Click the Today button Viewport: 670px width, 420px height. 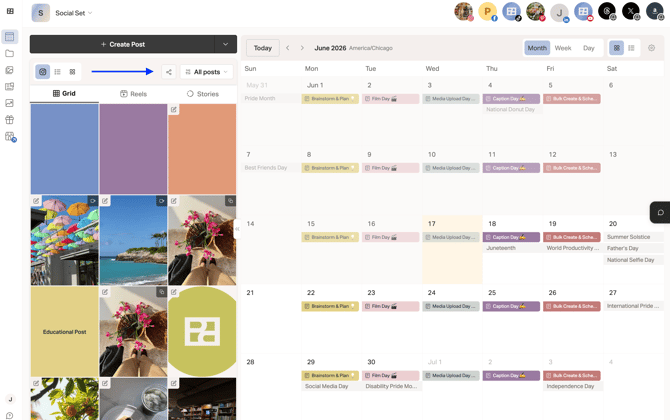coord(263,48)
